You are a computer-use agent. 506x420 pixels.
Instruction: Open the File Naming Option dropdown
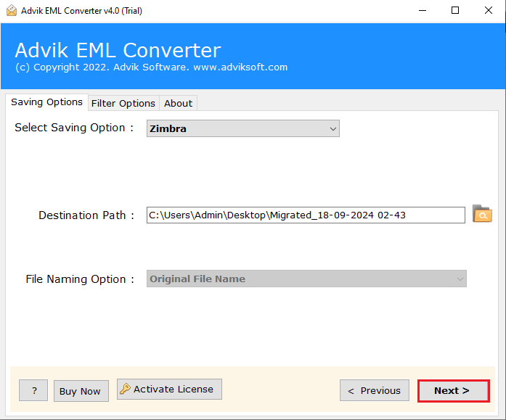(x=306, y=279)
